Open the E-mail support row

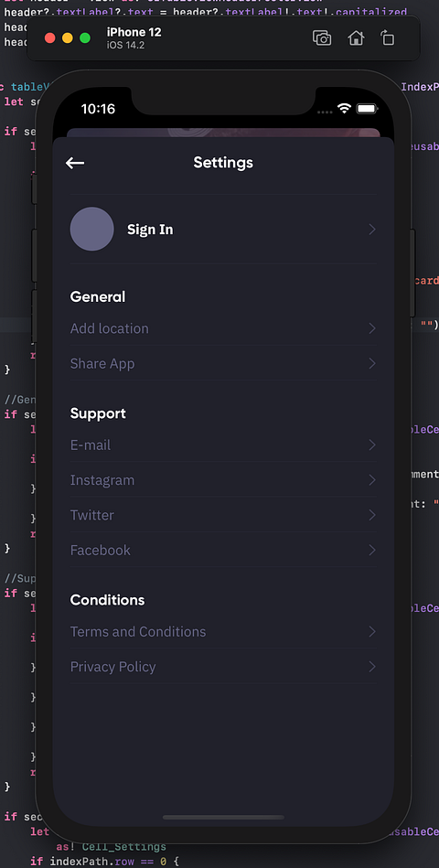pos(223,445)
